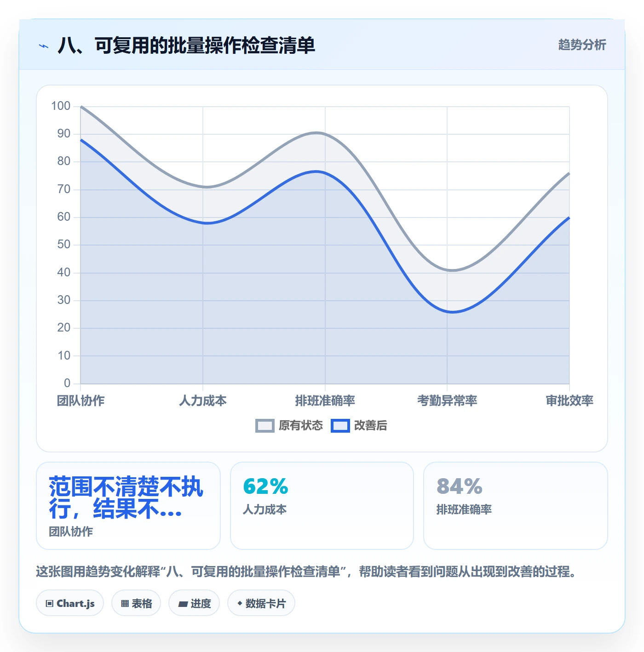Select the 进度 tag
The width and height of the screenshot is (644, 652).
pyautogui.click(x=194, y=603)
